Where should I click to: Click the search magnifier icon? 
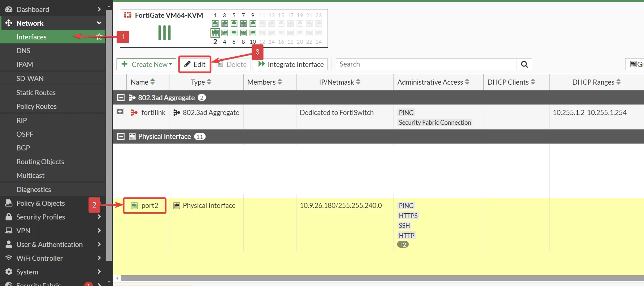pos(524,64)
